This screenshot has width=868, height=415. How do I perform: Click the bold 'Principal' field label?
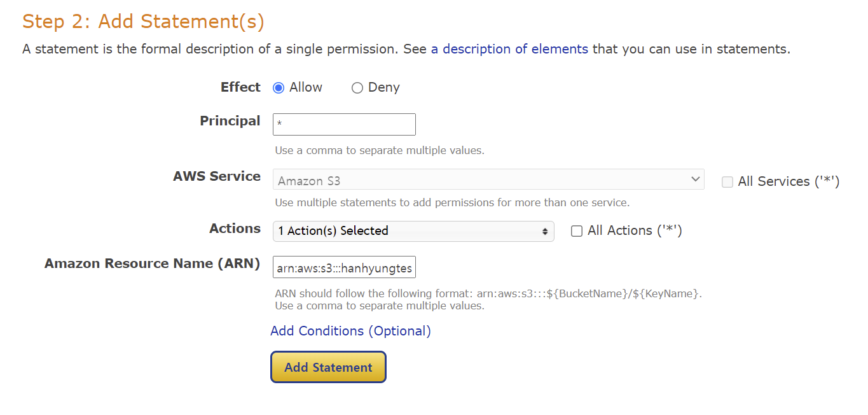coord(230,121)
